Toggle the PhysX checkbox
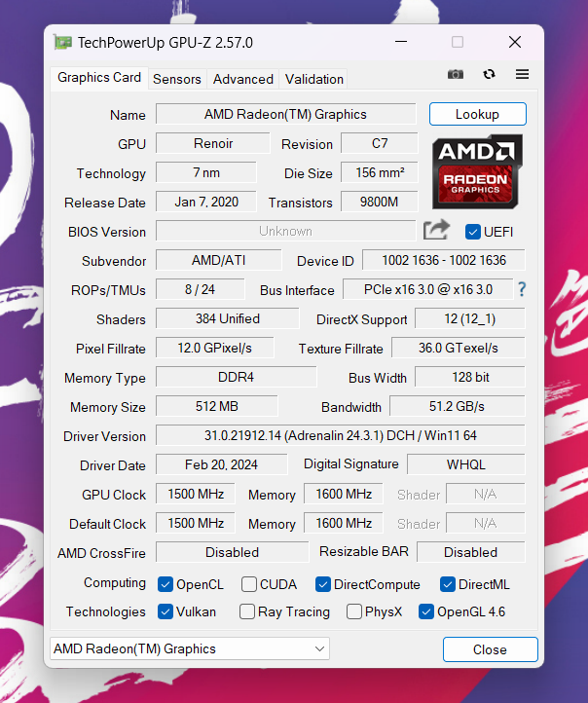 pos(354,611)
